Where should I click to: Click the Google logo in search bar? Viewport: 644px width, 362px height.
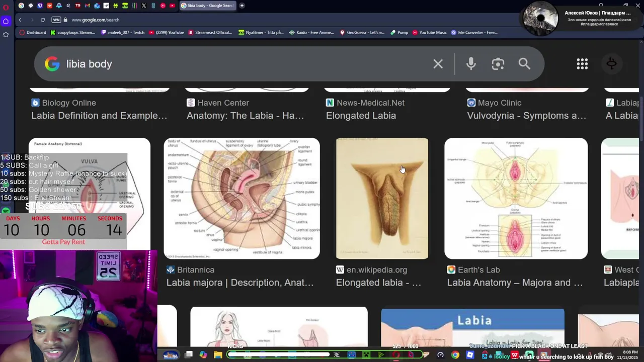click(x=52, y=64)
